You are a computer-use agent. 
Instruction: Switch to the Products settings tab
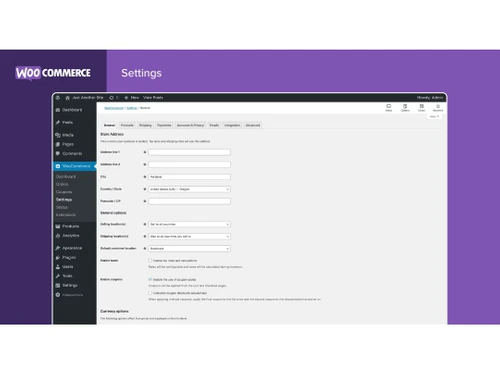click(x=127, y=125)
